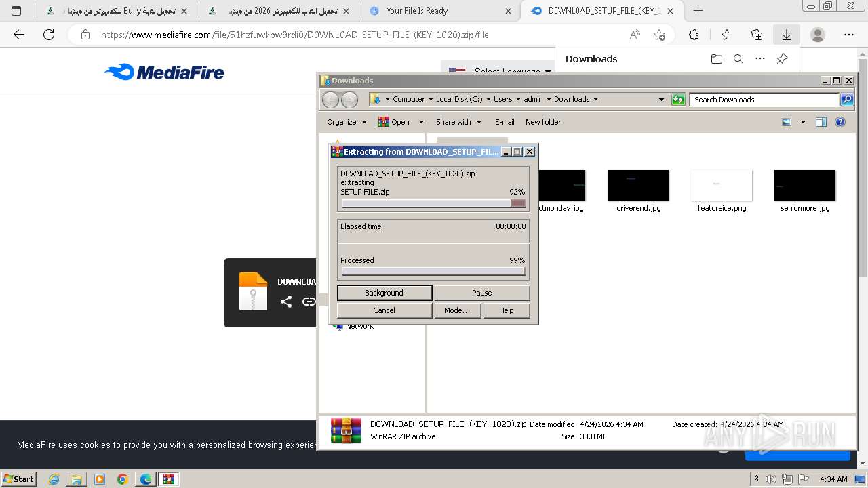Expand the Share with menu
Screen dimensions: 868x488
coord(458,122)
